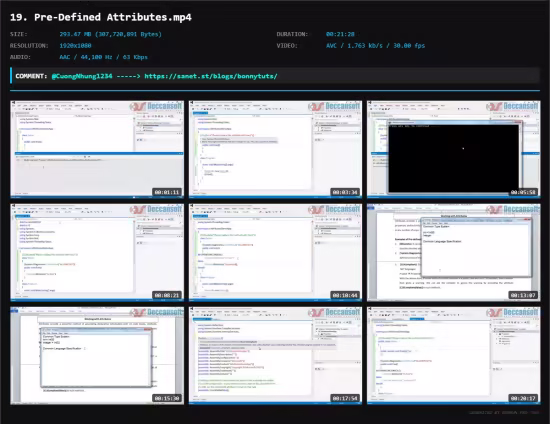This screenshot has height=424, width=550.
Task: Click the title '19. Pre-Defined Attributes.mp4'
Action: [x=101, y=17]
